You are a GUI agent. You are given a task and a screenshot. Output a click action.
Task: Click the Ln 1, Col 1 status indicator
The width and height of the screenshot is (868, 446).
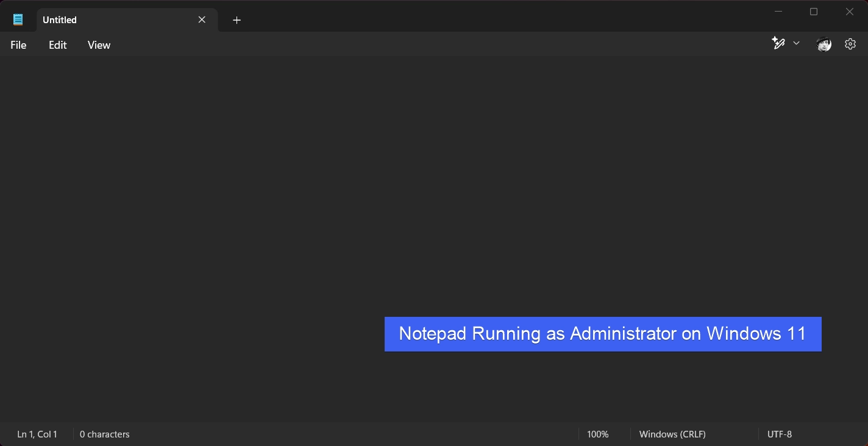coord(37,434)
